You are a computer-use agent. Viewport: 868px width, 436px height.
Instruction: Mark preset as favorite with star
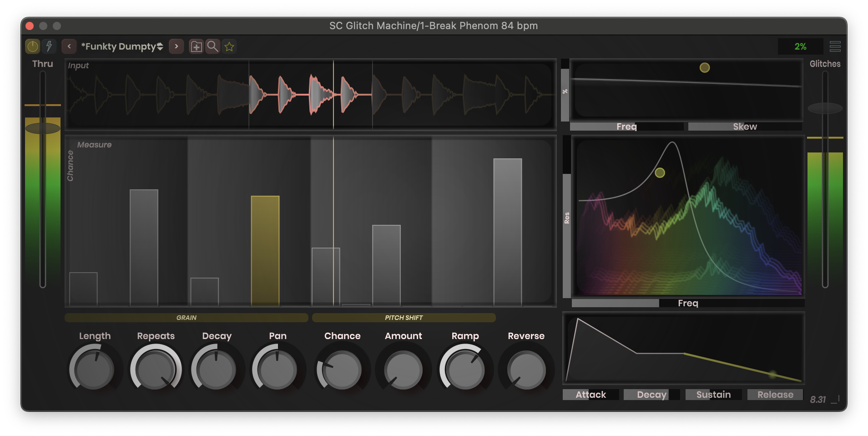(x=229, y=46)
